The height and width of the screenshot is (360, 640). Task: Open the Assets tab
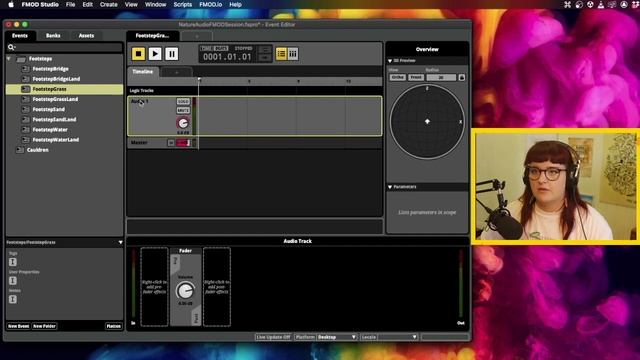tap(86, 36)
